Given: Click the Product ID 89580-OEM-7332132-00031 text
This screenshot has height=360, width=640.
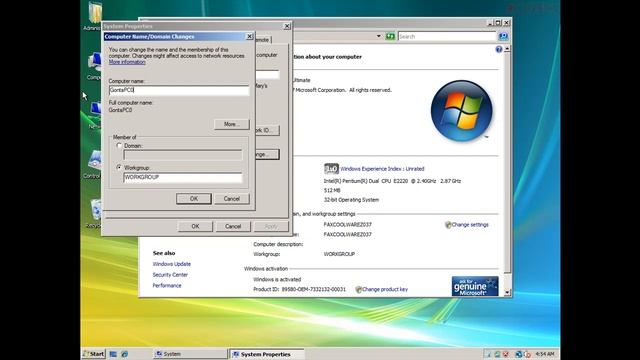Looking at the screenshot, I should pos(299,289).
